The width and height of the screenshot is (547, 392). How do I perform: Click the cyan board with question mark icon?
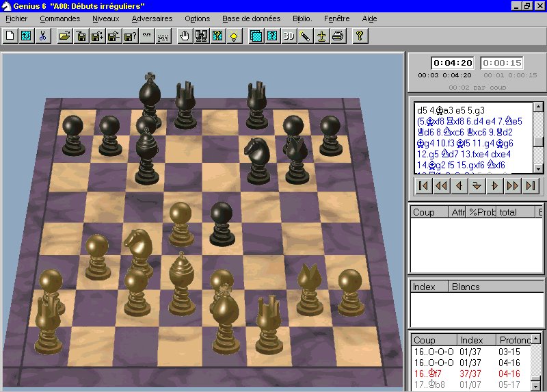click(272, 36)
